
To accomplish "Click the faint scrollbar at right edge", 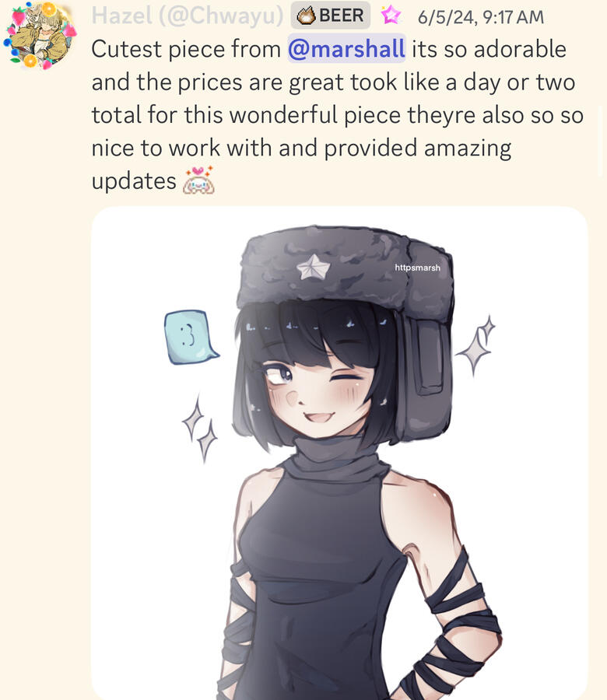I will (602, 141).
